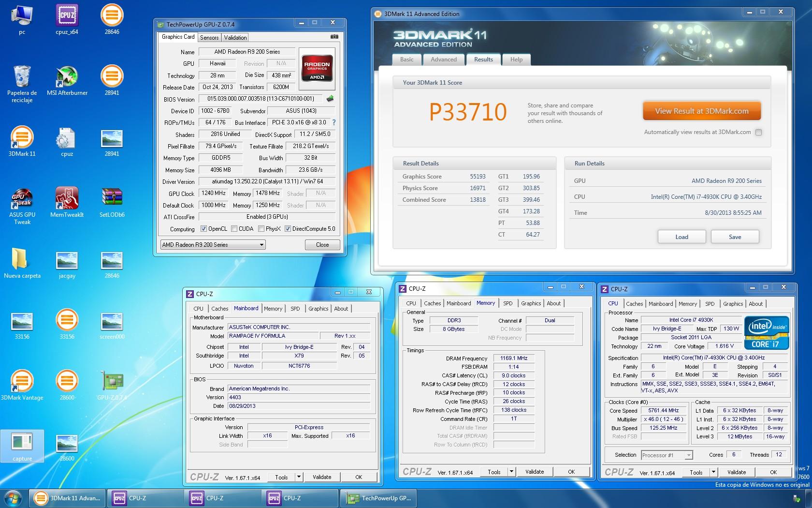This screenshot has width=812, height=508.
Task: Click Close button in GPU-Z
Action: 322,245
